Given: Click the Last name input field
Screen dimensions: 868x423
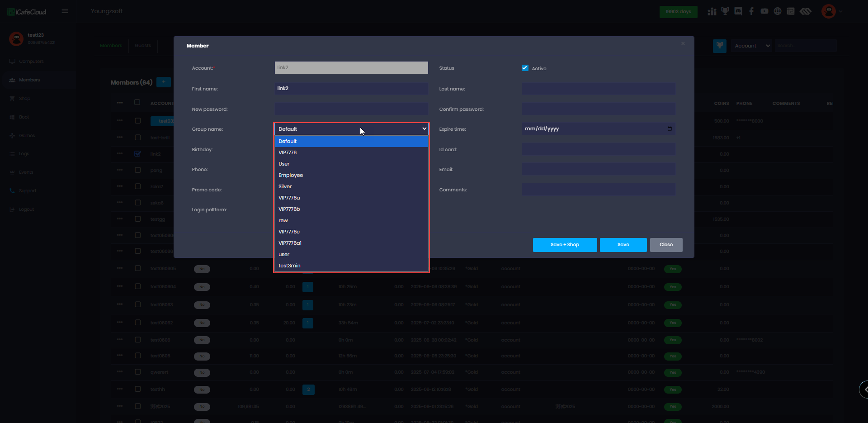Looking at the screenshot, I should tap(599, 89).
